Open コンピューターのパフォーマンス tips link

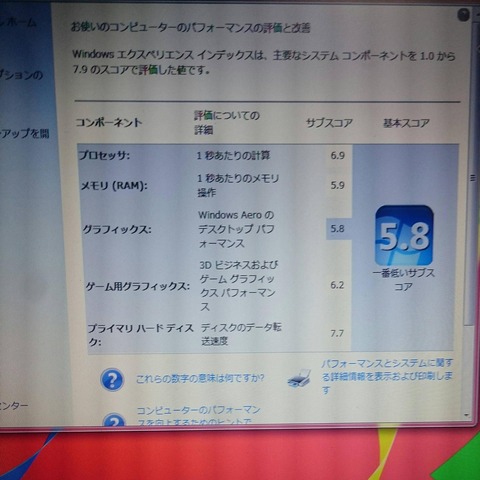[198, 416]
